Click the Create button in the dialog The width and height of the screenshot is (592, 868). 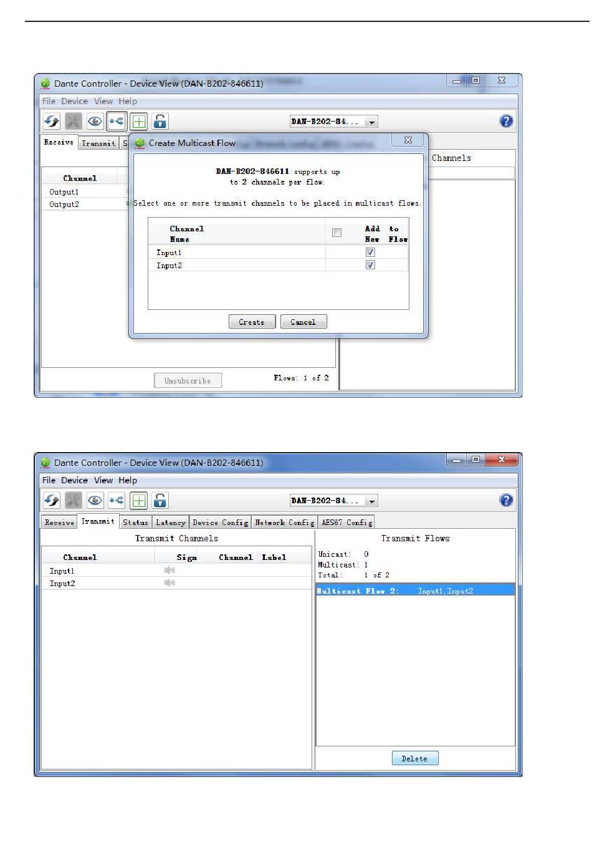click(252, 322)
